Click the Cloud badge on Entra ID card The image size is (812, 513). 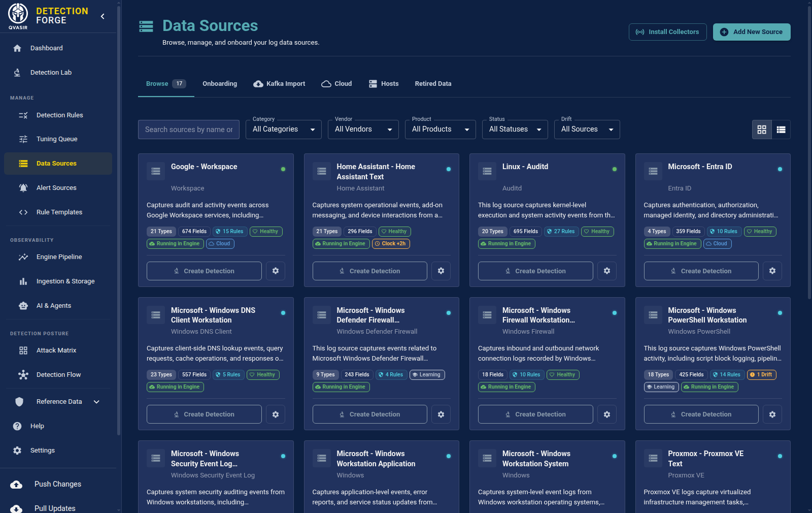tap(717, 244)
